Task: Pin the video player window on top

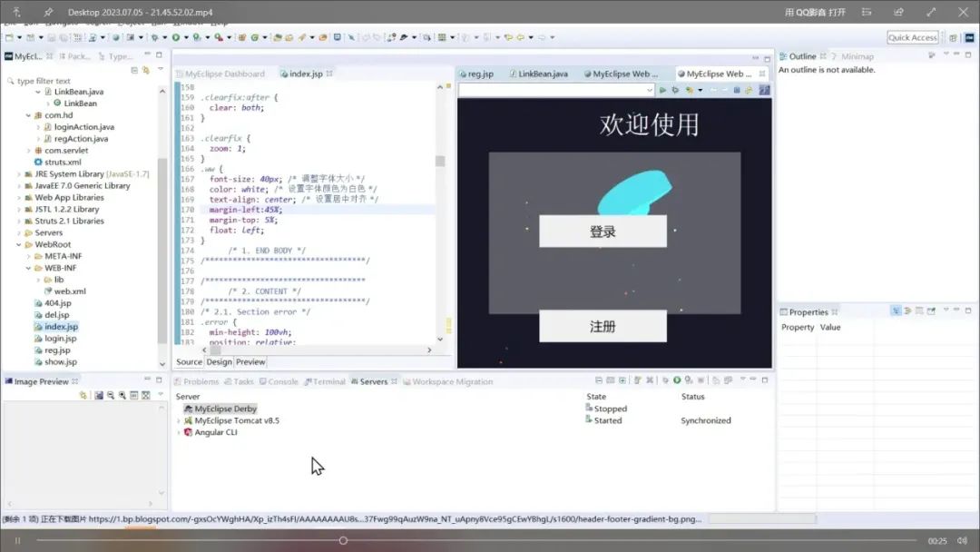Action: click(48, 12)
